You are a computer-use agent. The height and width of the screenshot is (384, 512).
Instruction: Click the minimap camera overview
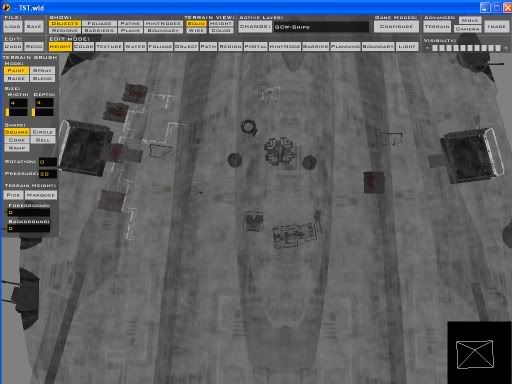tap(479, 353)
